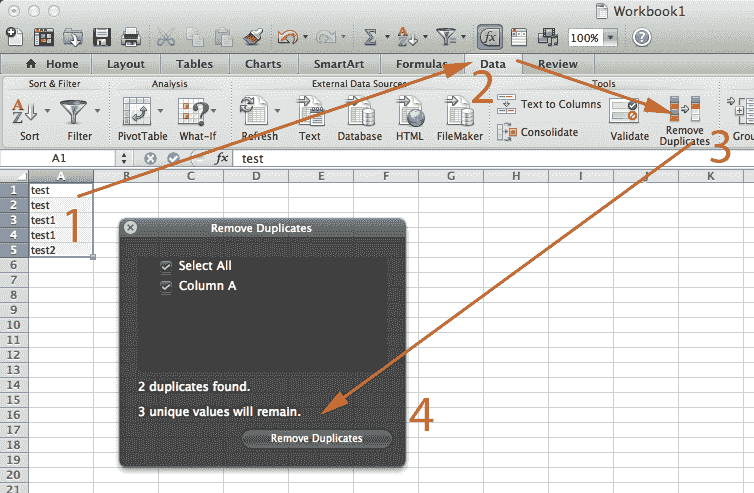Click the Remove Duplicates dialog button

tap(316, 439)
